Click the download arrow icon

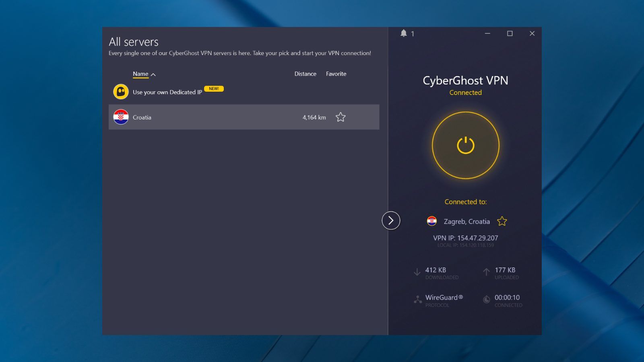click(417, 272)
